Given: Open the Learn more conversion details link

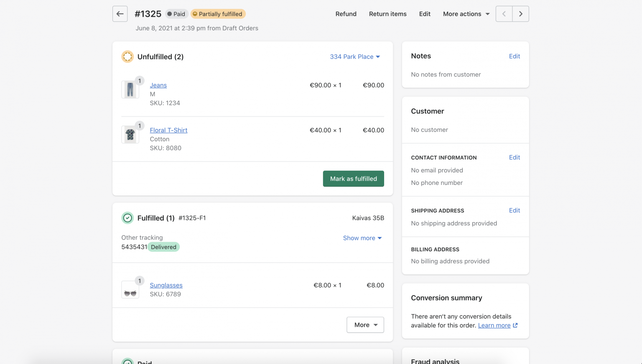Looking at the screenshot, I should 494,325.
